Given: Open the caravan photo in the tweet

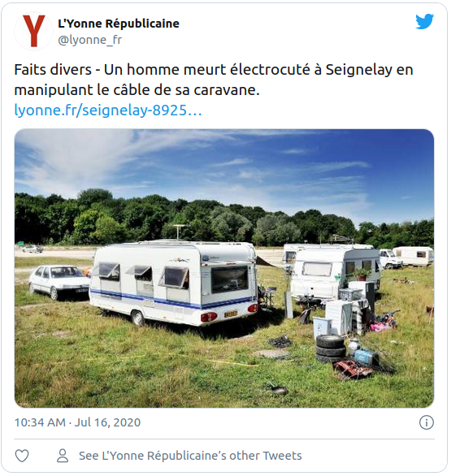Looking at the screenshot, I should (224, 268).
